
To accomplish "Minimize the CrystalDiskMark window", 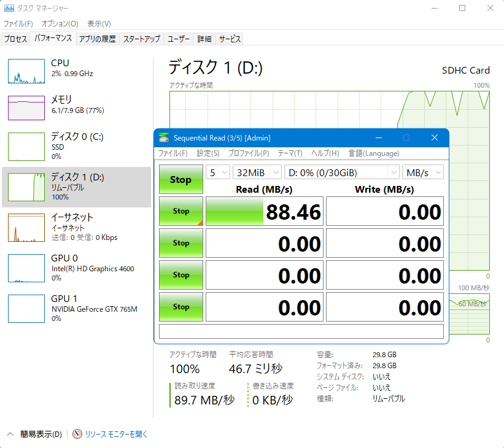I will [x=379, y=137].
